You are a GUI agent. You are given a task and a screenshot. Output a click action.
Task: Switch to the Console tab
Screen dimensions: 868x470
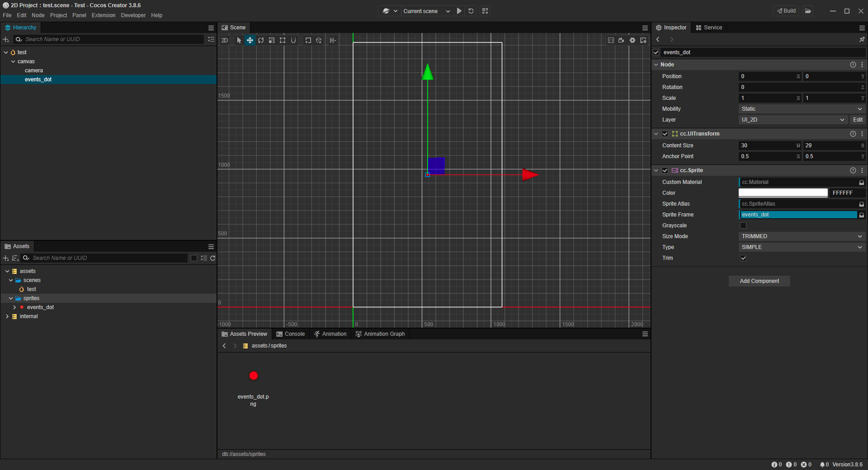pyautogui.click(x=291, y=334)
